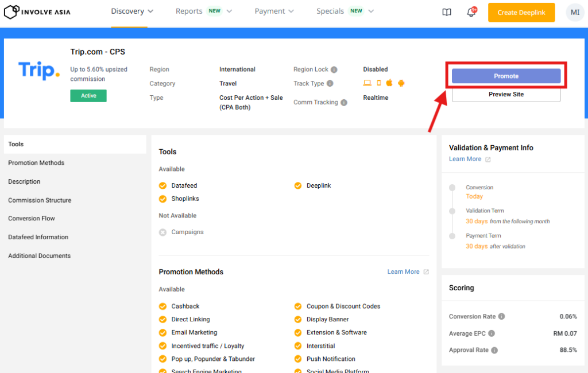Click the Promote button

tap(506, 76)
